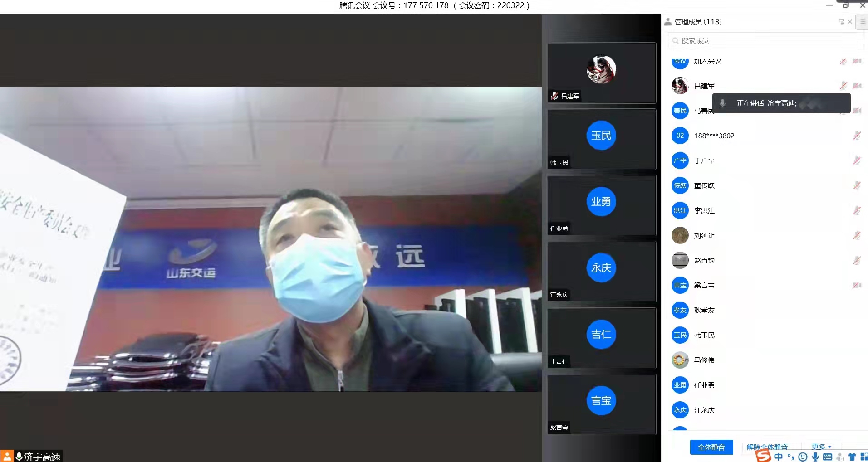This screenshot has width=868, height=462.
Task: Switch Sogou Chinese/English input mode
Action: (779, 457)
